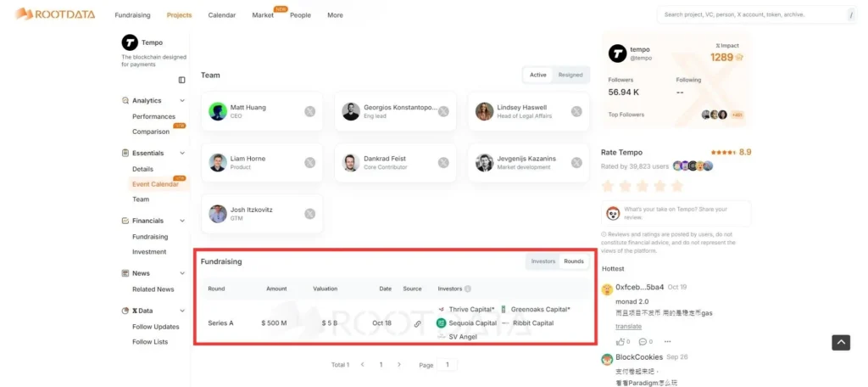Toggle fundraising view to Investors
The width and height of the screenshot is (868, 387).
542,261
